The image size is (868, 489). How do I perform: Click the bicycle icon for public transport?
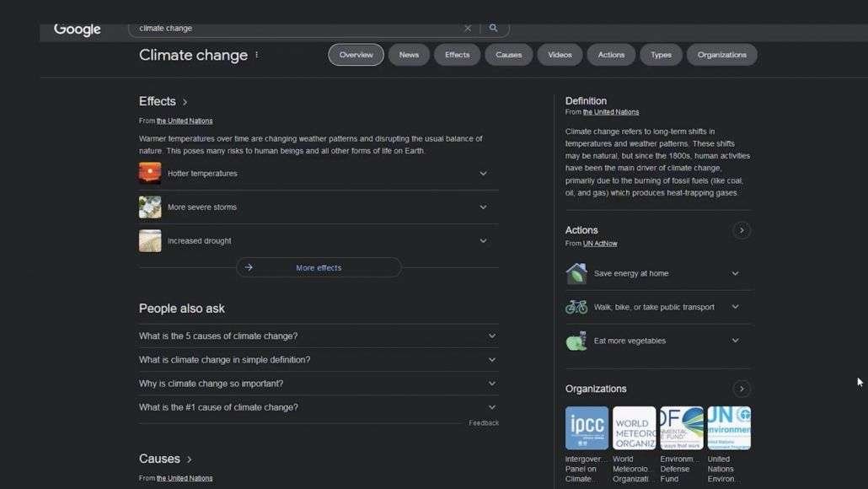coord(576,307)
